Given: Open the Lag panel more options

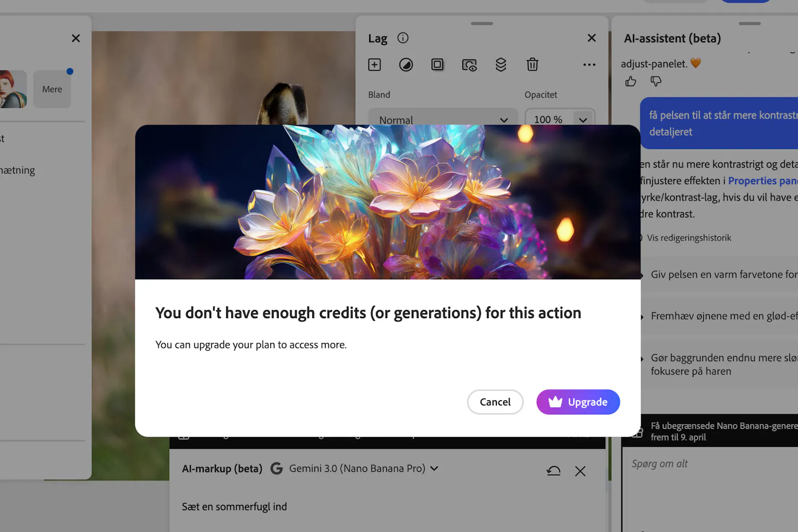Looking at the screenshot, I should 589,65.
